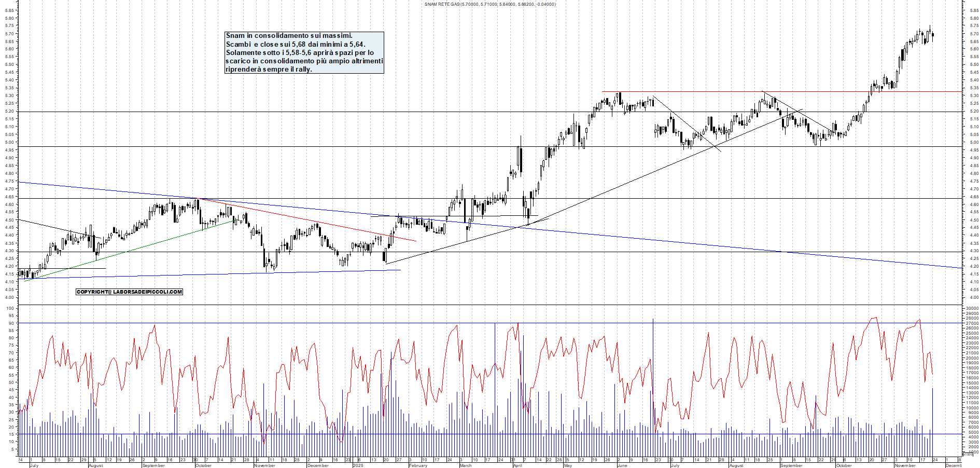Select the green rising trendline
This screenshot has height=468, width=980.
(x=130, y=251)
